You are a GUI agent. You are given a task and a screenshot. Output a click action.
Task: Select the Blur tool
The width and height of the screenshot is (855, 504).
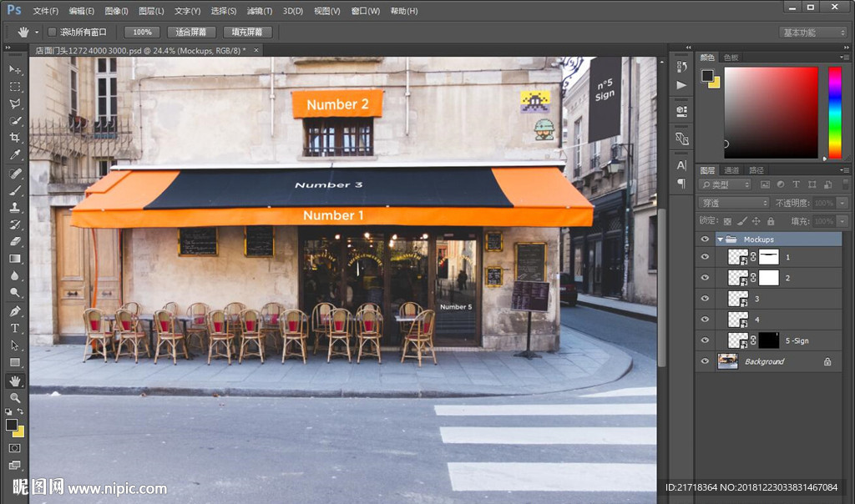click(x=15, y=275)
